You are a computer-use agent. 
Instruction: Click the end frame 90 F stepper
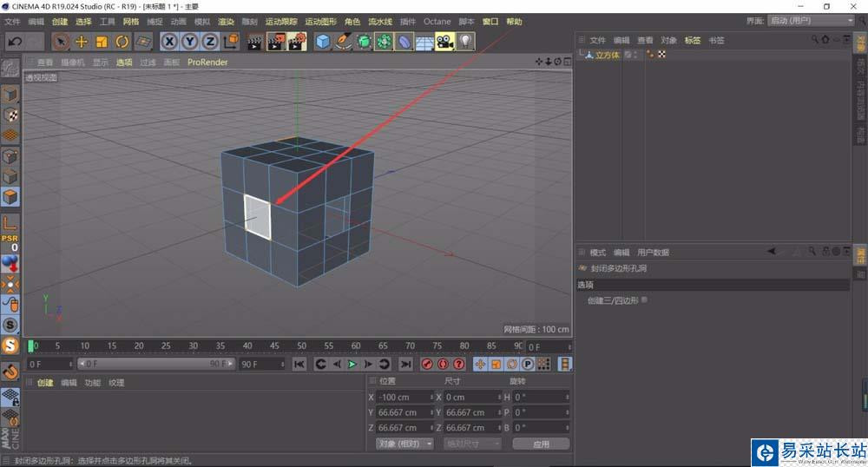[283, 364]
